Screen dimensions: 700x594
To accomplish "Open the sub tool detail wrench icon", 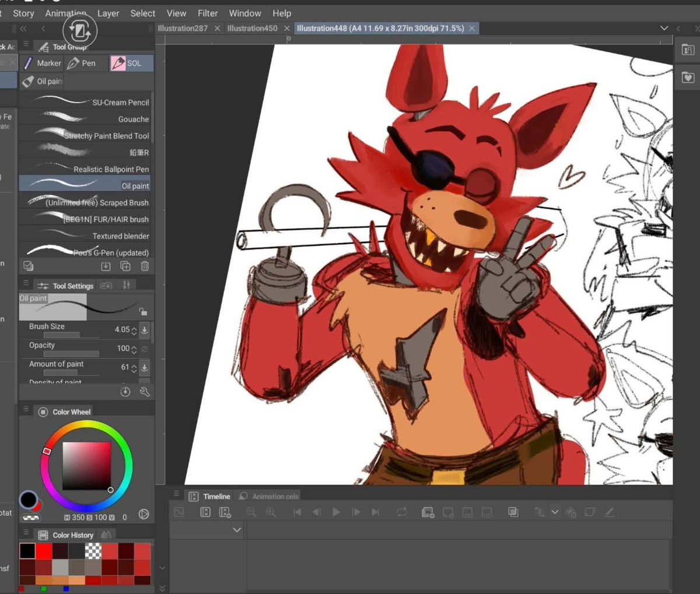I will [145, 392].
